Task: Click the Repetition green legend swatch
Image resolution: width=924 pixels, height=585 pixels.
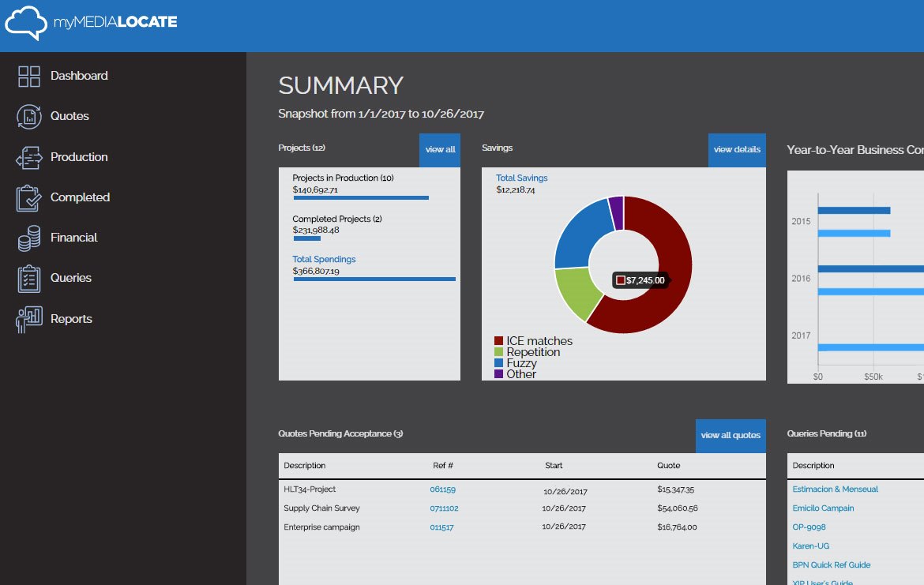Action: pos(498,351)
